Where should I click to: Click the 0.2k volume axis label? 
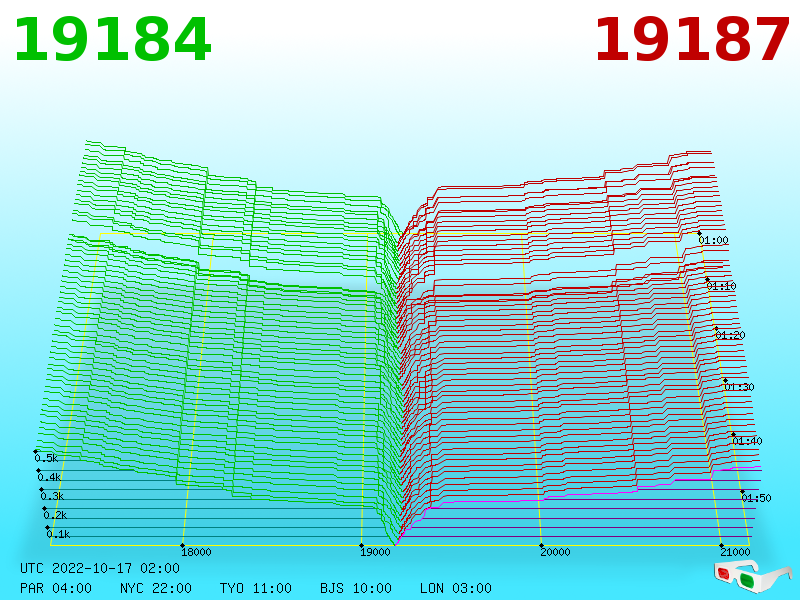click(55, 515)
